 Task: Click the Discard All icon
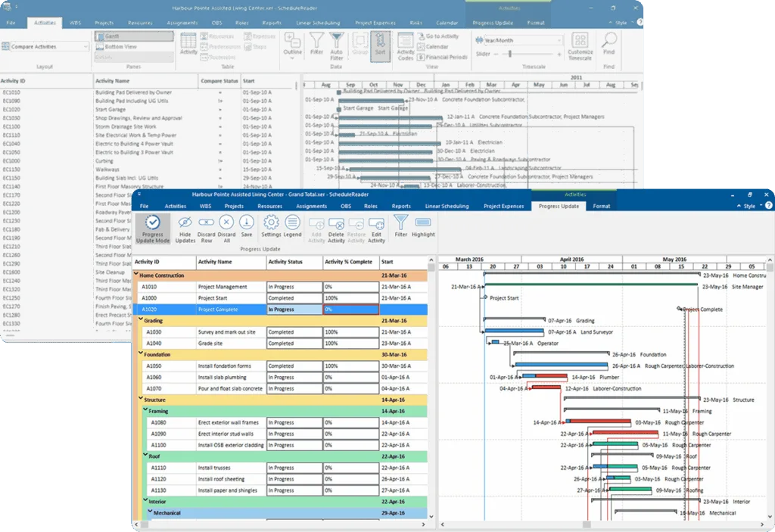pos(226,229)
